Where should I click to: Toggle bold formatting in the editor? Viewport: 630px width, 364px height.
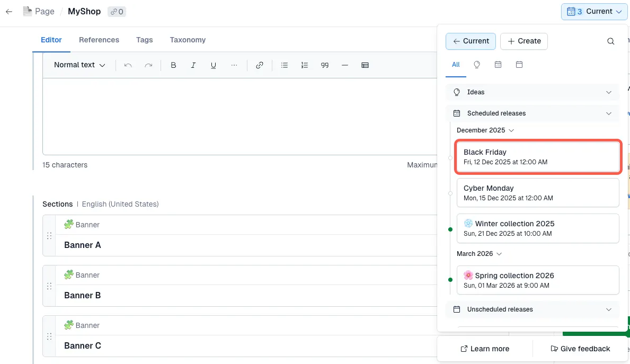173,65
